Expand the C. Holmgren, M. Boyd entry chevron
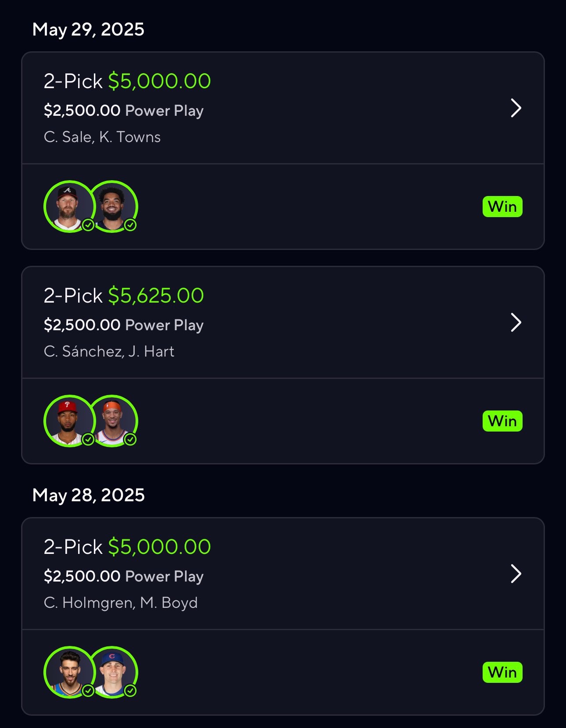Screen dimensions: 566x728 [x=516, y=574]
